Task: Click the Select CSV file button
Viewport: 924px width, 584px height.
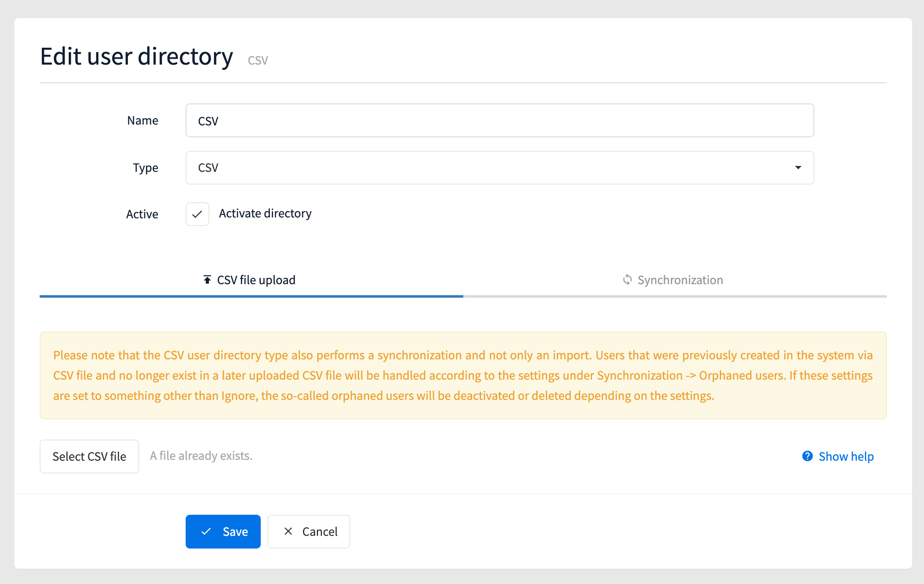Action: [x=89, y=456]
